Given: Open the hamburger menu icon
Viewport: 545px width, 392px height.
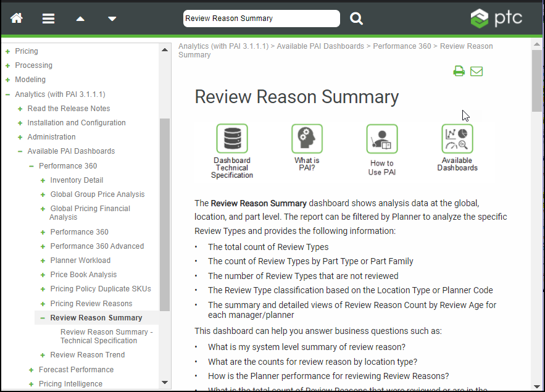Looking at the screenshot, I should [48, 19].
